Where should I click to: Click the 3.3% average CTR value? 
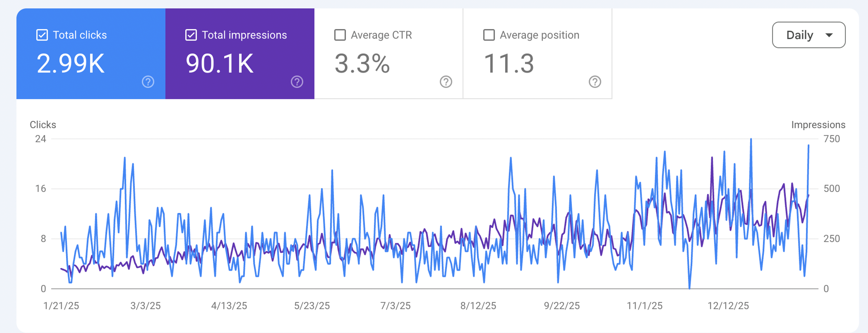(x=362, y=63)
